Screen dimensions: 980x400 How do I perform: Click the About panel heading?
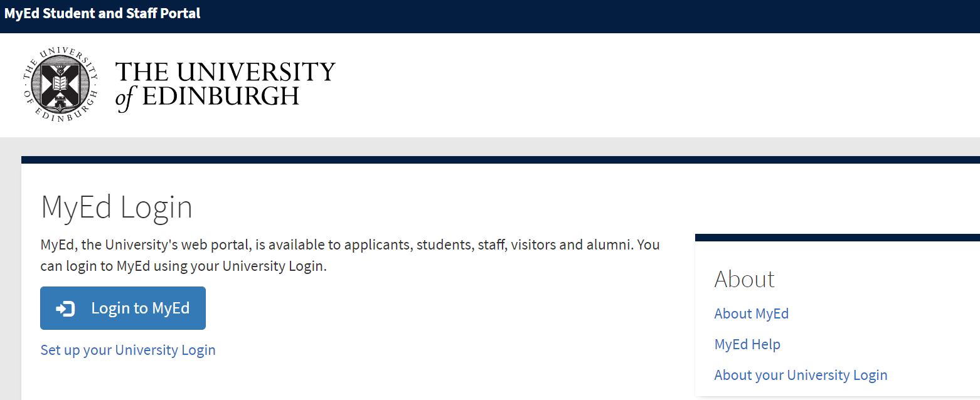click(744, 279)
